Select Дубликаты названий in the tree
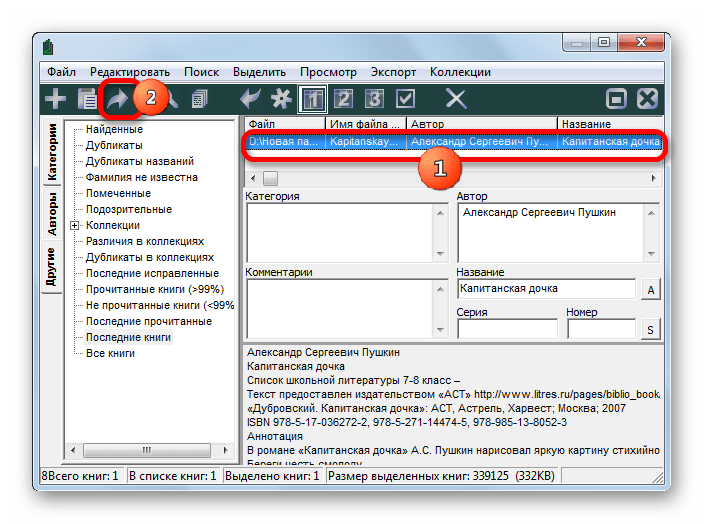Screen dimensions: 704x524 coord(140,161)
